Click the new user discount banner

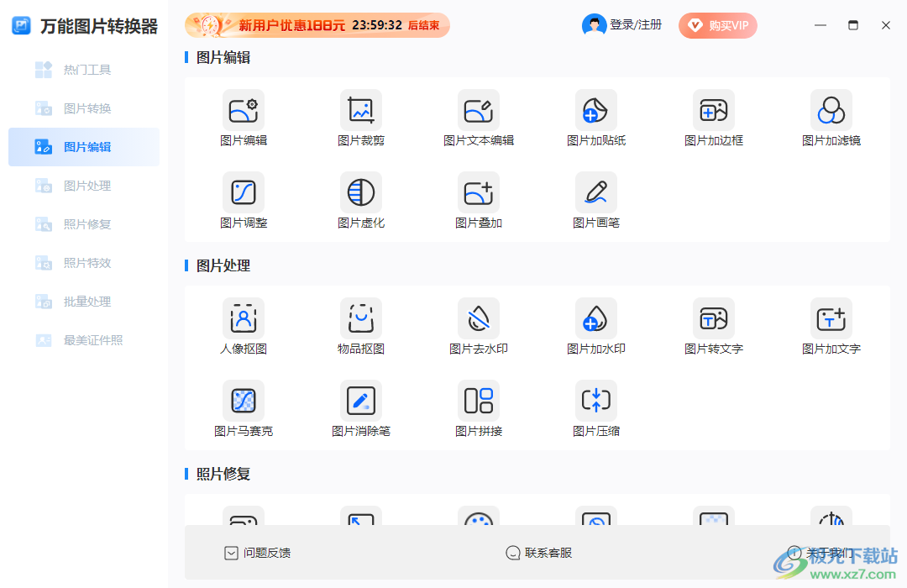317,25
